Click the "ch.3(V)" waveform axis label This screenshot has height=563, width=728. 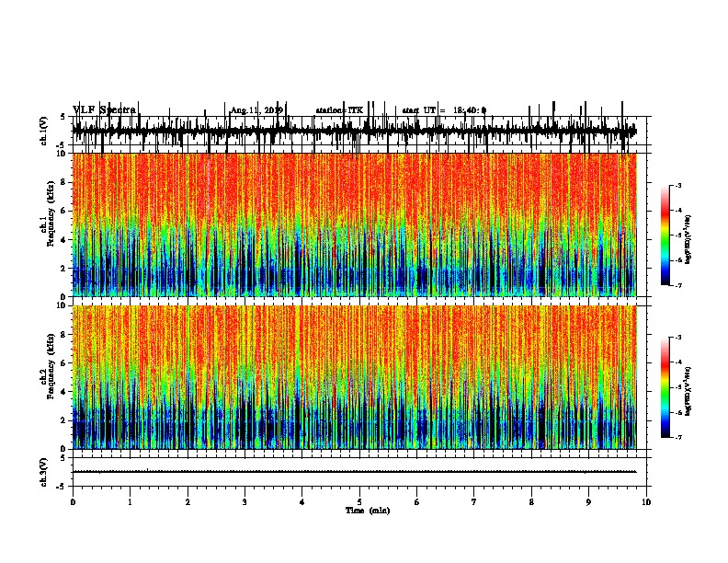click(43, 472)
